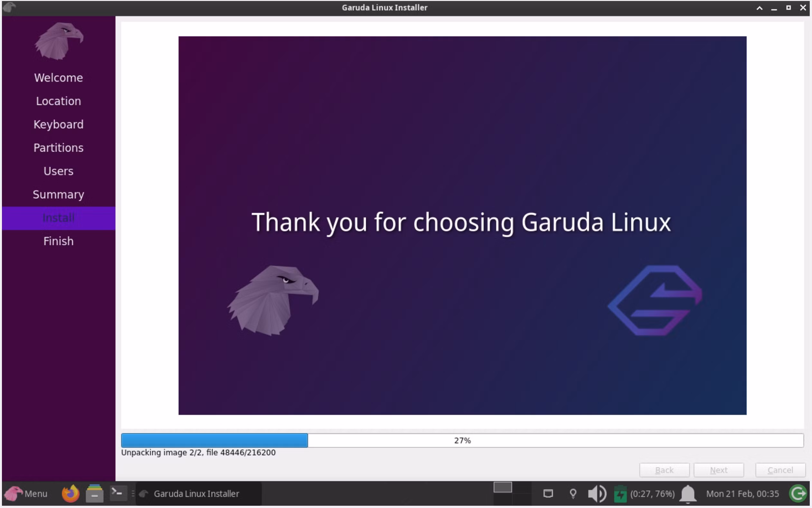This screenshot has height=508, width=812.
Task: Select the Welcome step in the sidebar
Action: pyautogui.click(x=59, y=78)
